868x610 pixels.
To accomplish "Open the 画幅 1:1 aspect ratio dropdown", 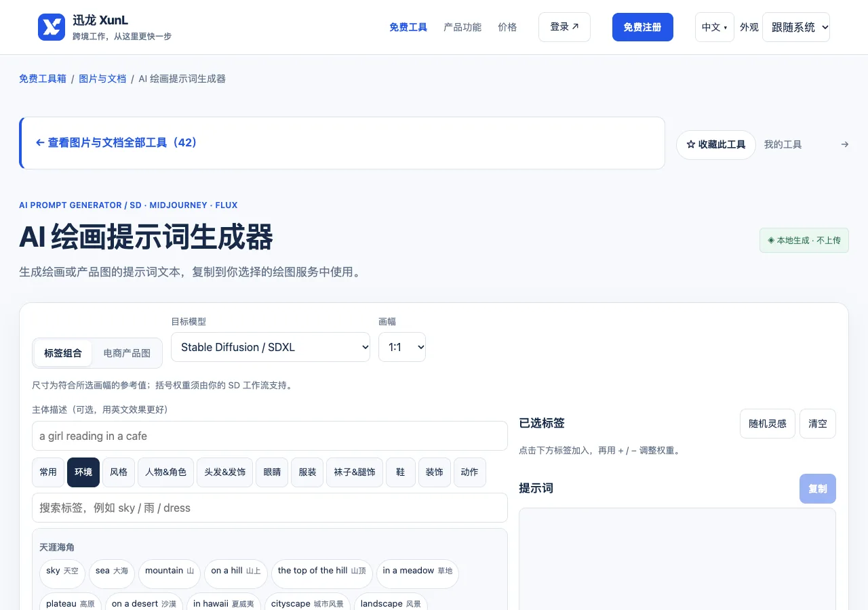I will click(x=402, y=347).
